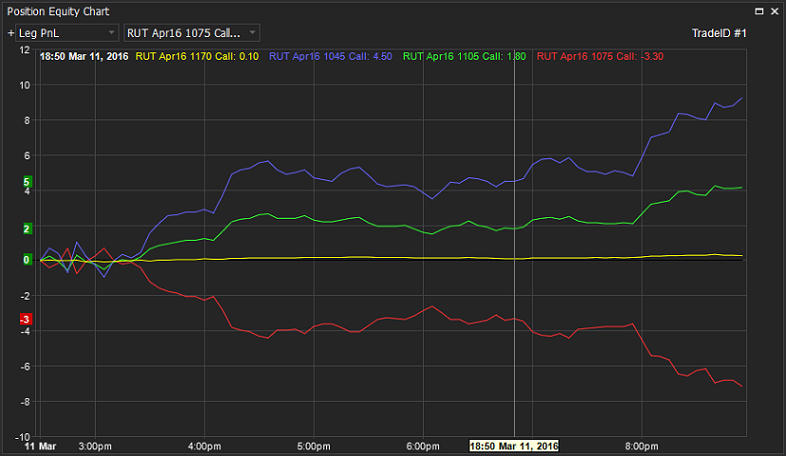Click the green 5 y-axis value marker
Image resolution: width=786 pixels, height=456 pixels.
tap(27, 181)
